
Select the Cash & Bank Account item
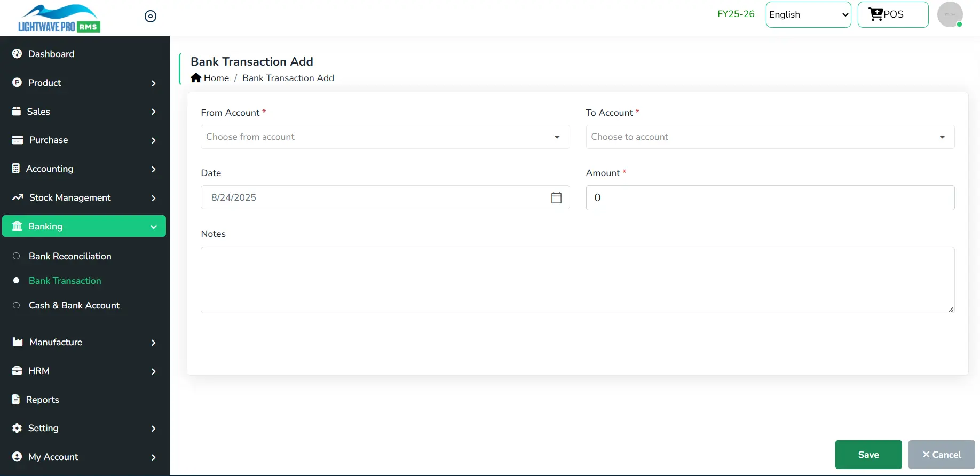[x=74, y=305]
